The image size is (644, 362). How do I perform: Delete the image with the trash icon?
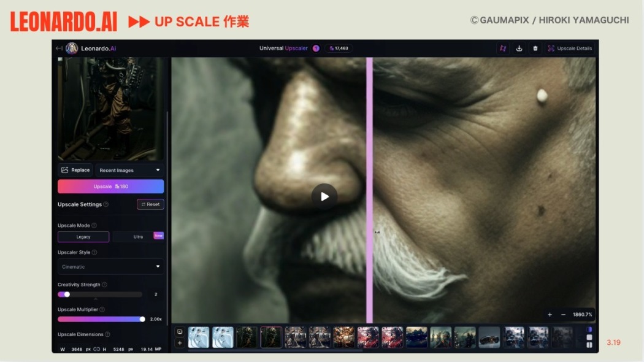click(x=535, y=48)
